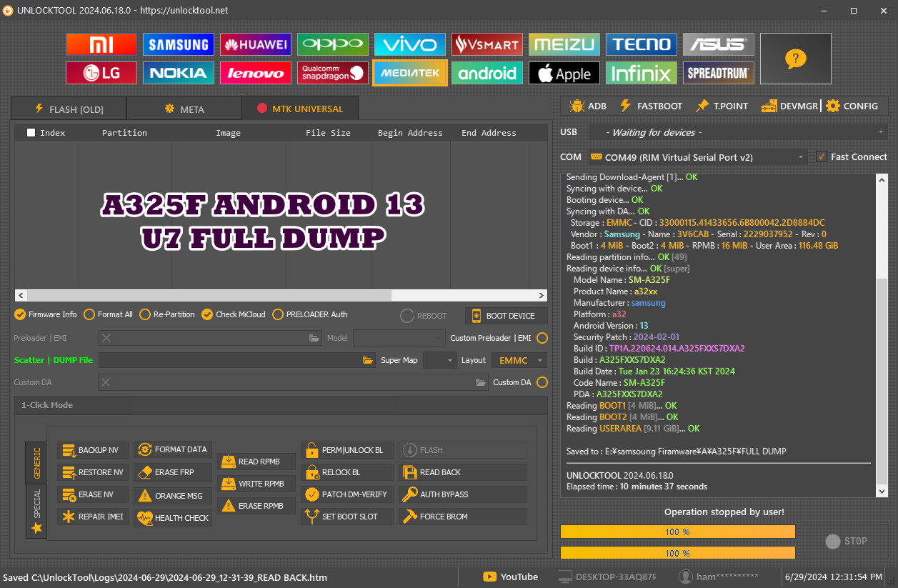The height and width of the screenshot is (588, 898).
Task: Open the T.POINT tool tab
Action: pos(722,106)
